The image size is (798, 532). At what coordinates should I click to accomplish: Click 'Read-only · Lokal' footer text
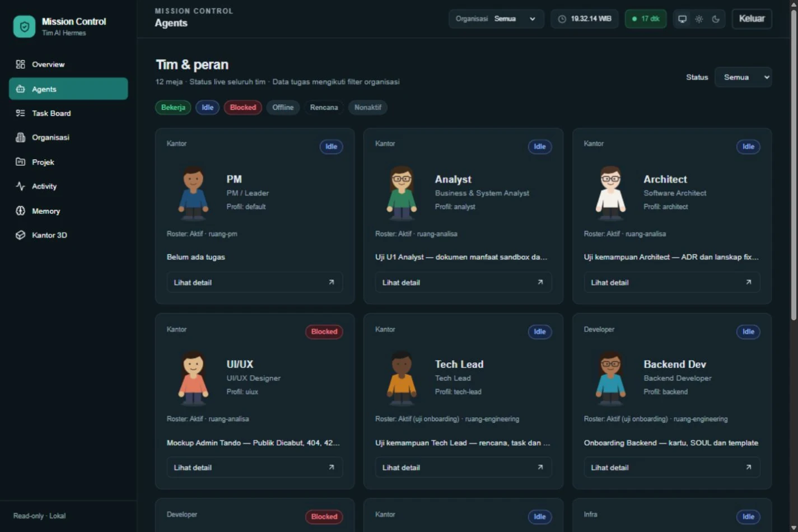coord(40,516)
